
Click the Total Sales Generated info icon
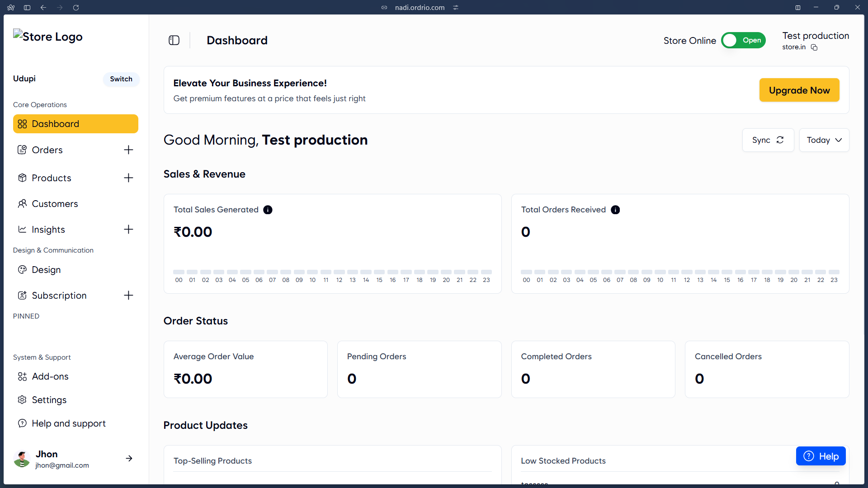point(268,210)
